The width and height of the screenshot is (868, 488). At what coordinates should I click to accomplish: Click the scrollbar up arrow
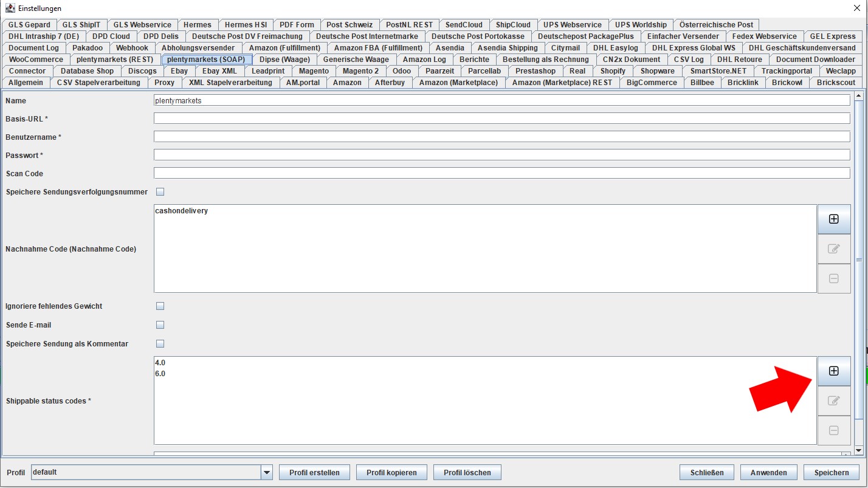click(x=859, y=95)
